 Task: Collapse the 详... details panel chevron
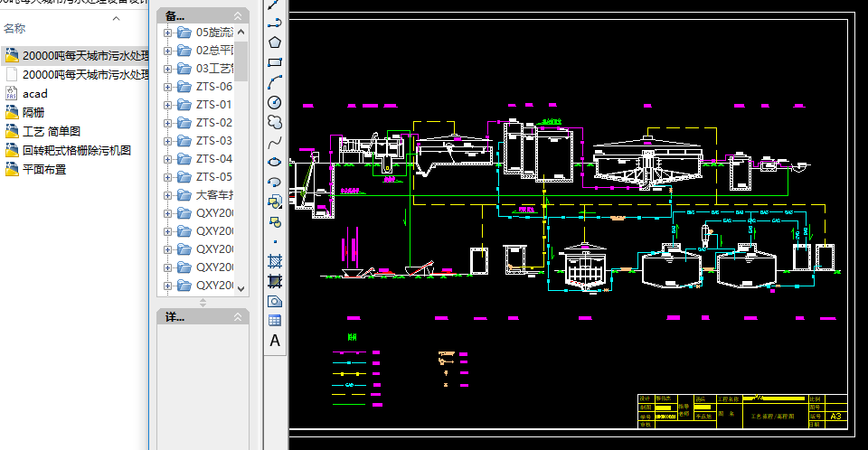click(239, 317)
